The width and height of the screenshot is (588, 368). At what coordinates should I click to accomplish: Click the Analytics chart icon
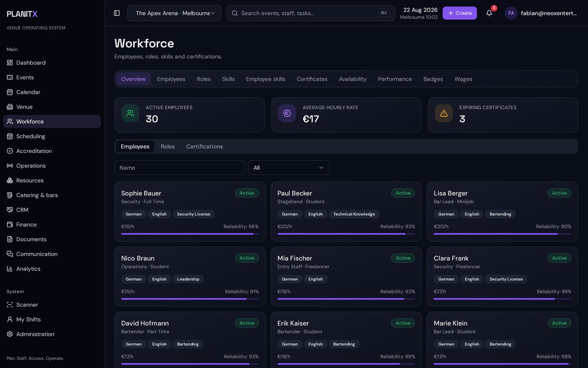10,269
